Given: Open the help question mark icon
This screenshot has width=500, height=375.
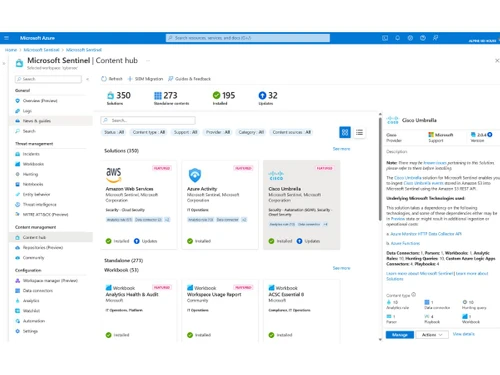Looking at the screenshot, I should pyautogui.click(x=423, y=38).
